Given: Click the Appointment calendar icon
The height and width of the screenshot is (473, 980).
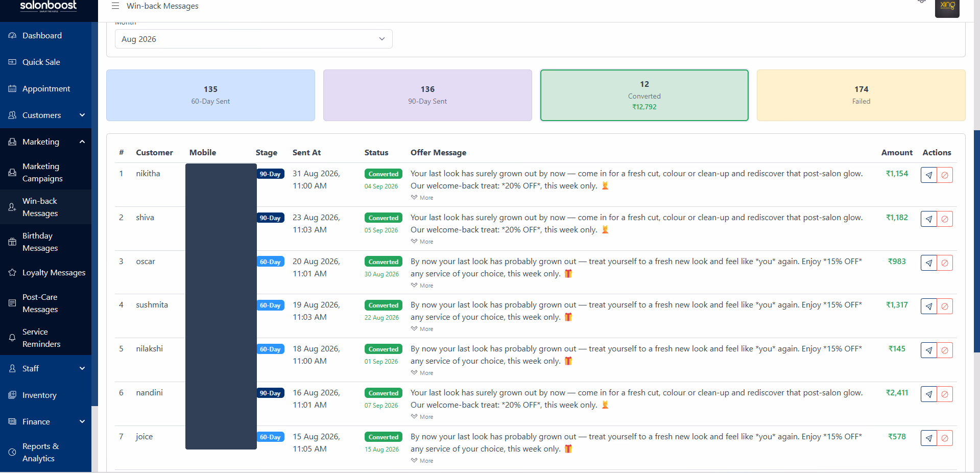Looking at the screenshot, I should pyautogui.click(x=12, y=89).
